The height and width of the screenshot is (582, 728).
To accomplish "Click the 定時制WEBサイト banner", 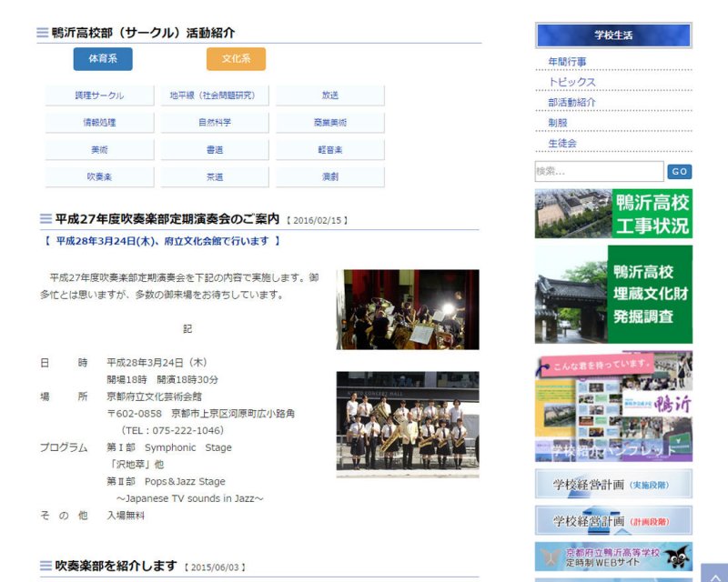I will click(613, 556).
